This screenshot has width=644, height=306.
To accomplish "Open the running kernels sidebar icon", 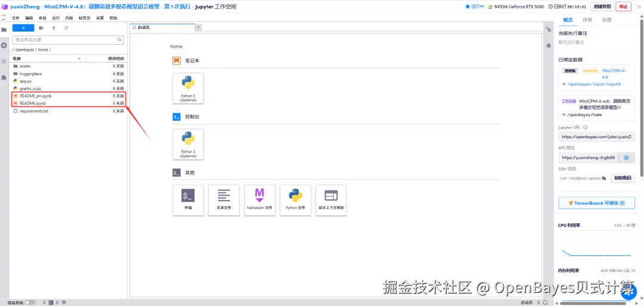I will pyautogui.click(x=4, y=45).
